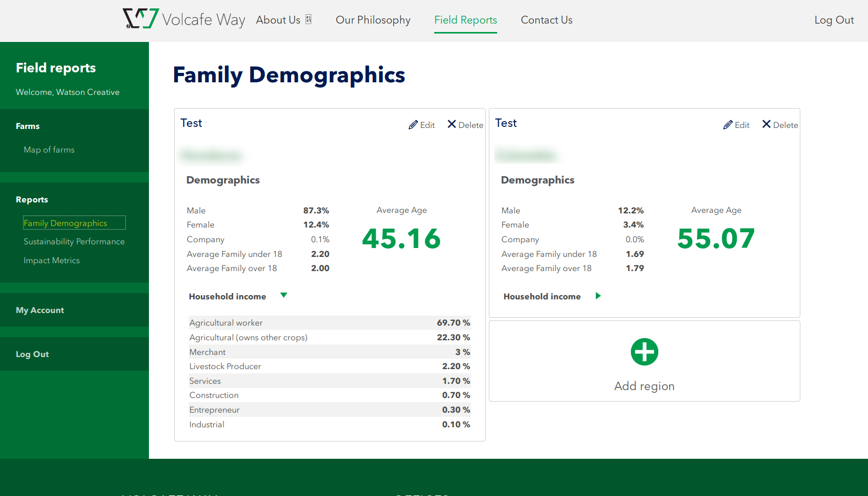Expand Household income in second card
Screen dimensions: 868x496
point(598,296)
